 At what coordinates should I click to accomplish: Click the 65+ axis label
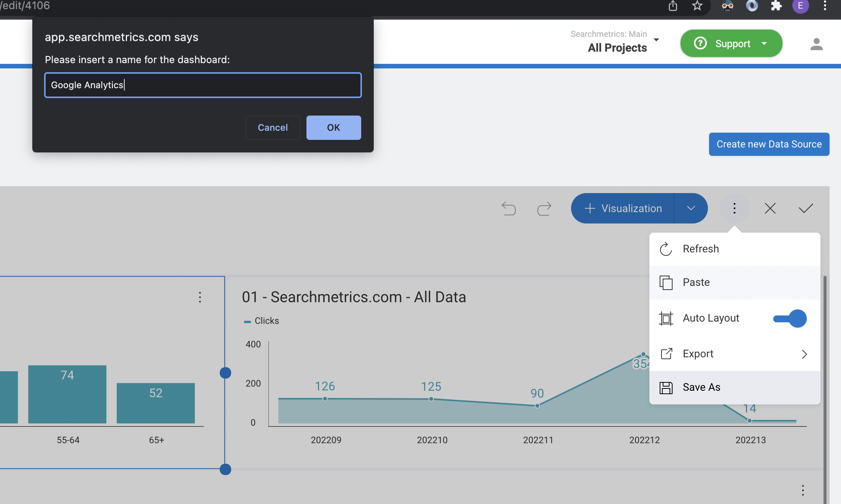[x=156, y=440]
